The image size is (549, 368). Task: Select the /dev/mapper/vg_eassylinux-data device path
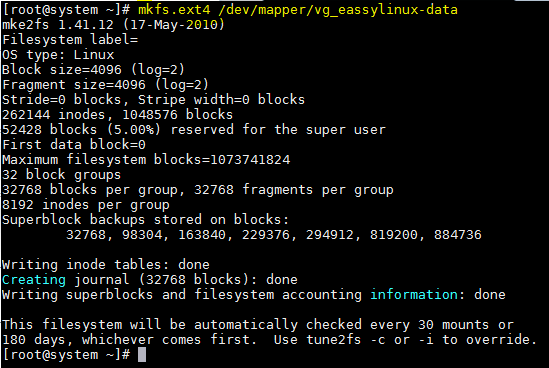click(x=338, y=9)
